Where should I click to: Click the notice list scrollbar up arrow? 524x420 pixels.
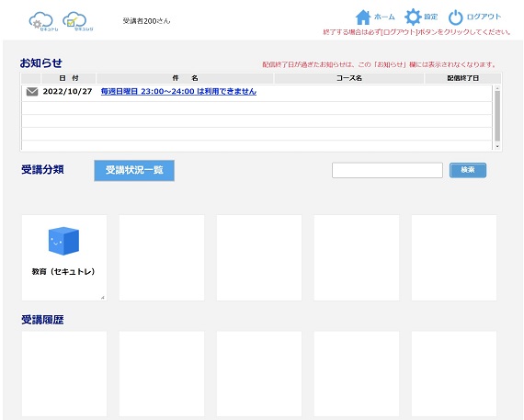pyautogui.click(x=497, y=88)
